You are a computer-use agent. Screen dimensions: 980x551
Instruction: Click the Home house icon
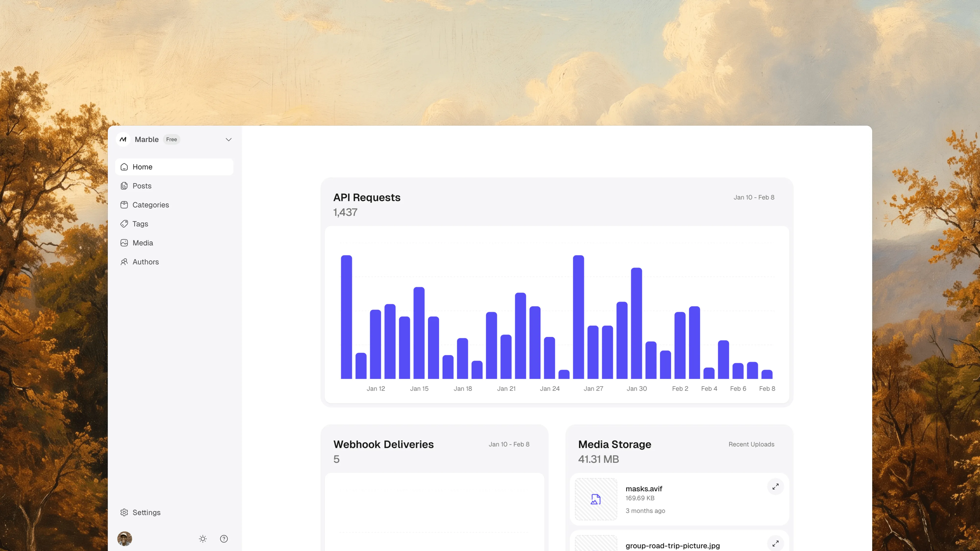124,167
